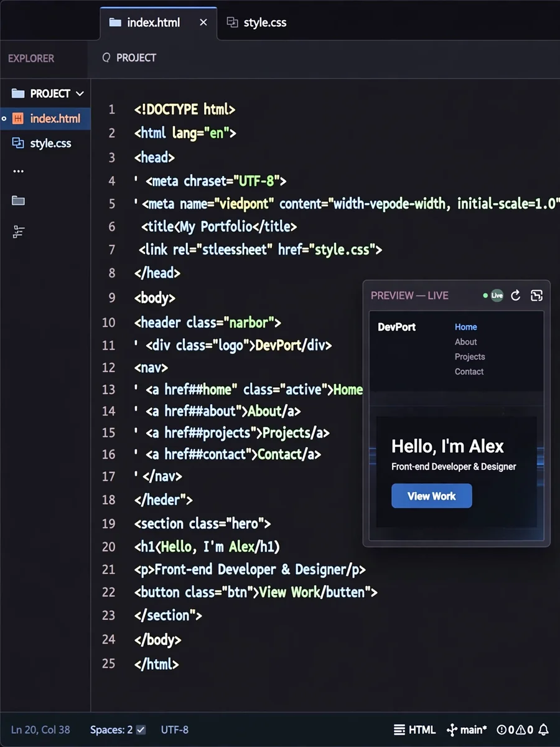Click the CSS file icon beside style.css
The width and height of the screenshot is (560, 747).
pyautogui.click(x=18, y=143)
